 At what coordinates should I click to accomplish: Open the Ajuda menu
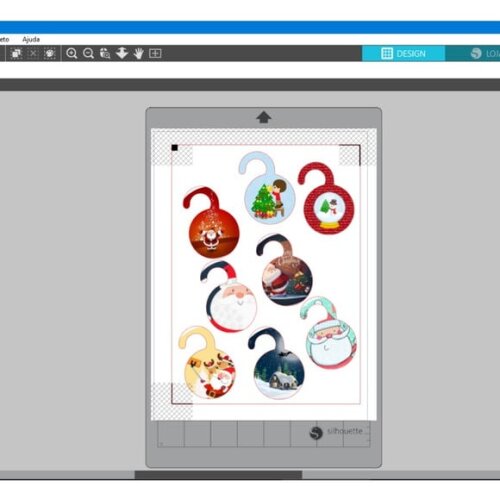click(31, 40)
